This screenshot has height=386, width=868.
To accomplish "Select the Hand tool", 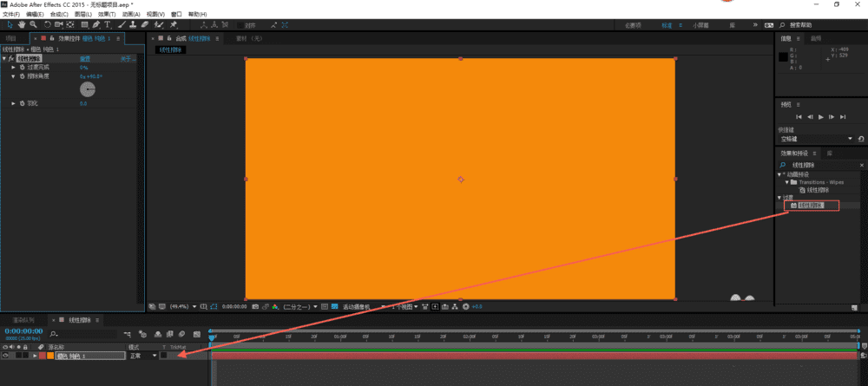I will click(x=22, y=25).
